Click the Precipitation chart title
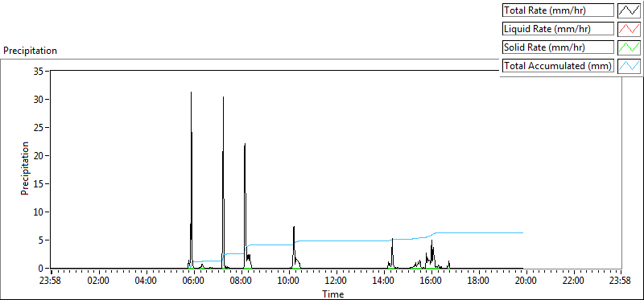The height and width of the screenshot is (300, 644). click(x=30, y=51)
